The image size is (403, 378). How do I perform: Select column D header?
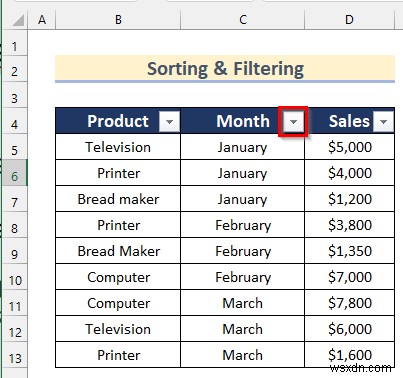coord(349,20)
